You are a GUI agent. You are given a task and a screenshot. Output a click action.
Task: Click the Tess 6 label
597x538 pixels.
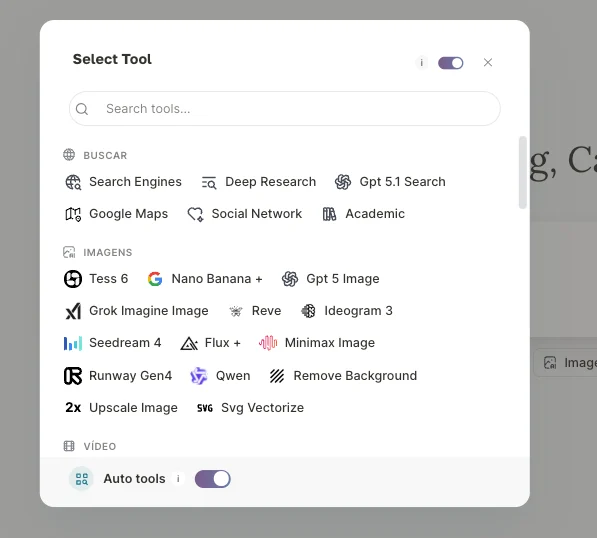pos(109,279)
